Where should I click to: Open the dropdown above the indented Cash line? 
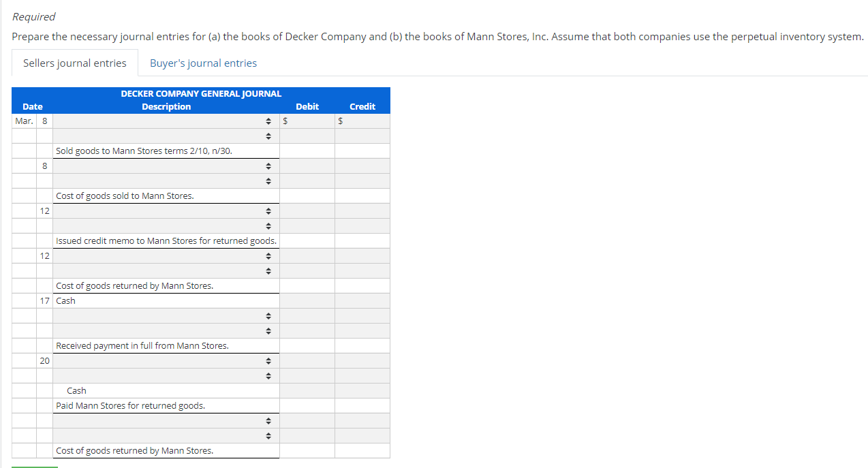tap(268, 375)
